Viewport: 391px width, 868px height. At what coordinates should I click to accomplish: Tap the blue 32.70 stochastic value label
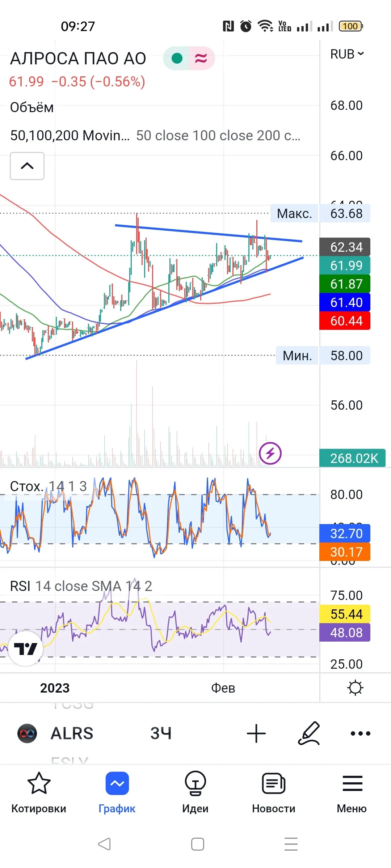click(345, 533)
